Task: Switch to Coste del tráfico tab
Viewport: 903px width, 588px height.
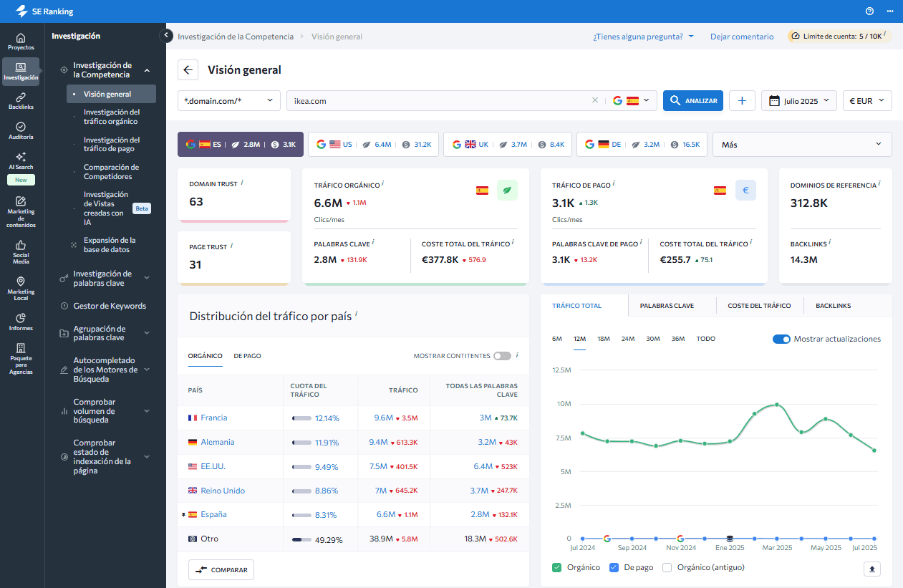Action: tap(759, 306)
